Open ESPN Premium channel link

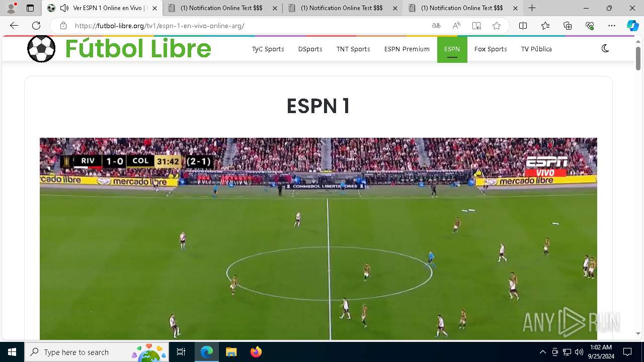pyautogui.click(x=407, y=49)
